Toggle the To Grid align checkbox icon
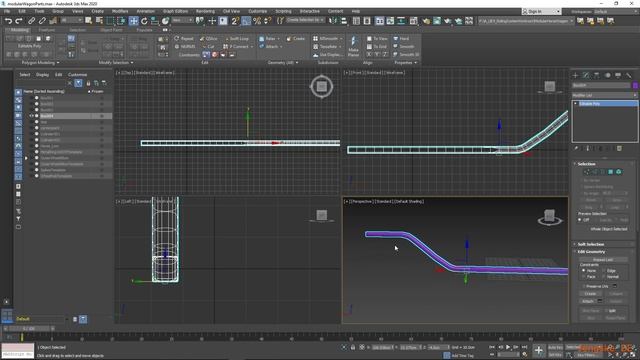Viewport: 640px width, 360px height. [369, 47]
